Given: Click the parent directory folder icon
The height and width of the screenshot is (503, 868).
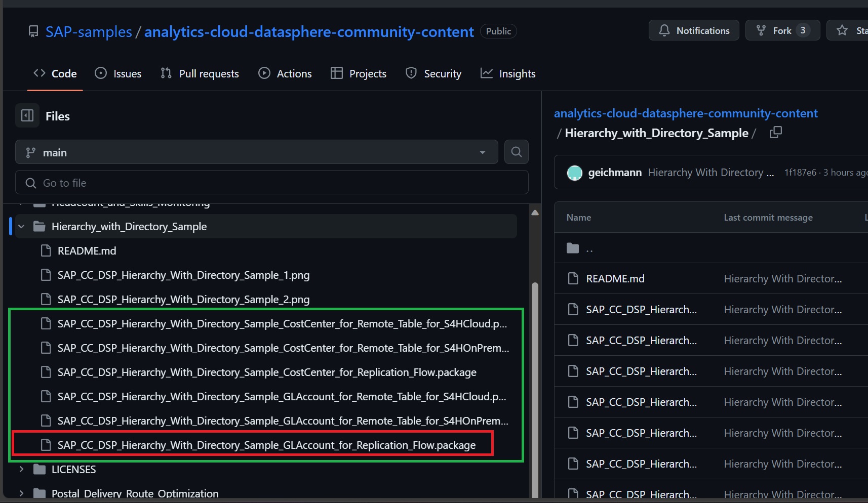Looking at the screenshot, I should point(573,248).
